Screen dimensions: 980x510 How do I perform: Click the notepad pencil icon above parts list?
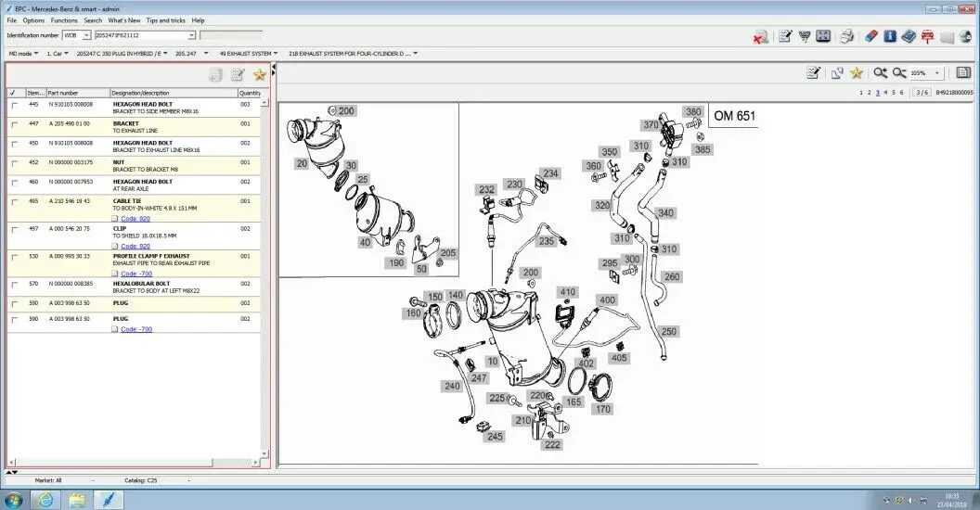(238, 75)
